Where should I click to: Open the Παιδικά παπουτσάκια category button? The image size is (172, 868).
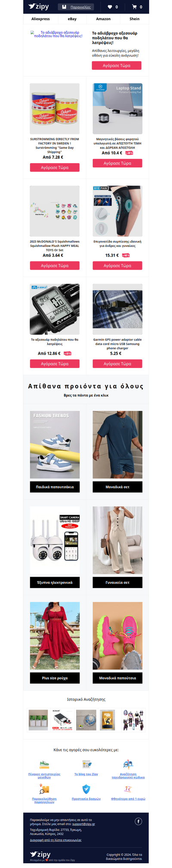55,487
